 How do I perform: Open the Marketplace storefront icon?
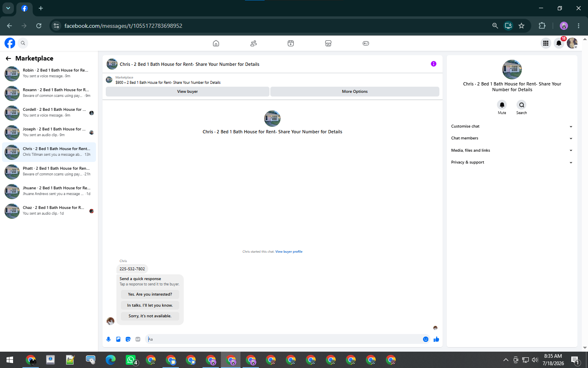[x=328, y=43]
